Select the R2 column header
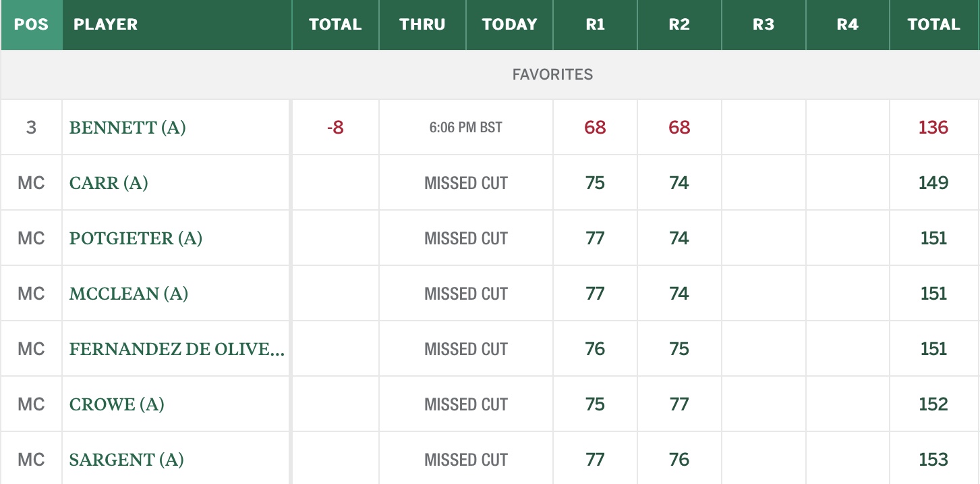 coord(679,24)
